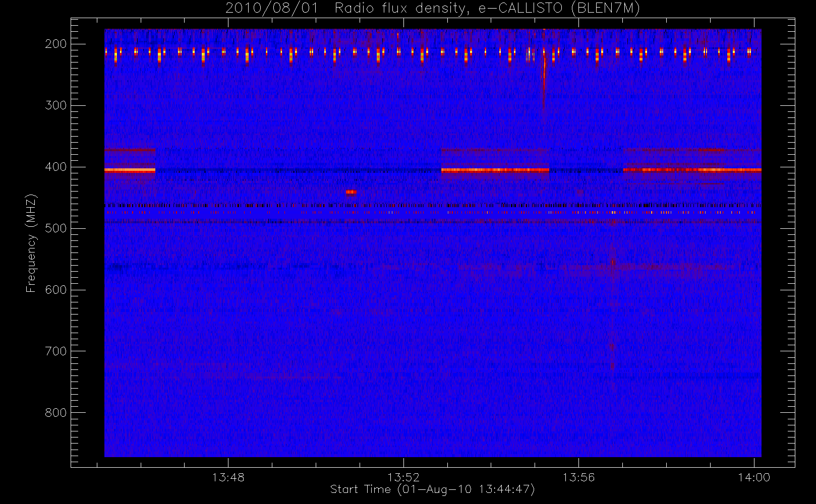Click the 14:00 time tick label

point(754,477)
